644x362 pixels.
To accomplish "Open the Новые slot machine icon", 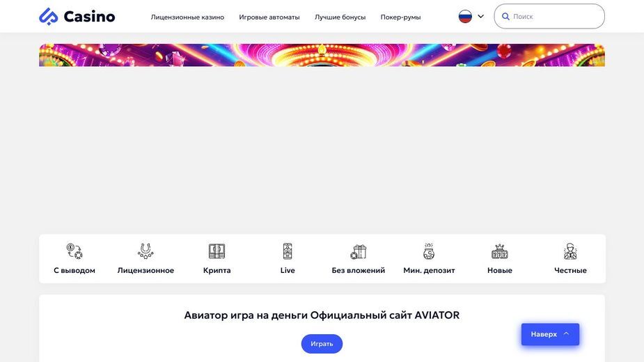I will click(499, 251).
